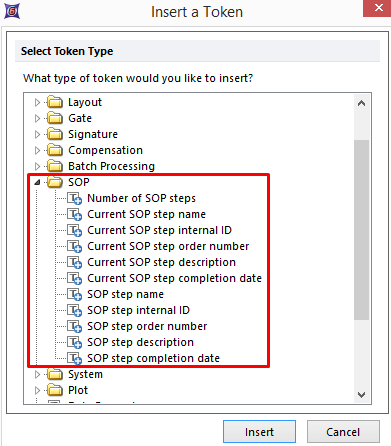Click the scroll up arrow of the token list
The image size is (391, 446).
(361, 103)
